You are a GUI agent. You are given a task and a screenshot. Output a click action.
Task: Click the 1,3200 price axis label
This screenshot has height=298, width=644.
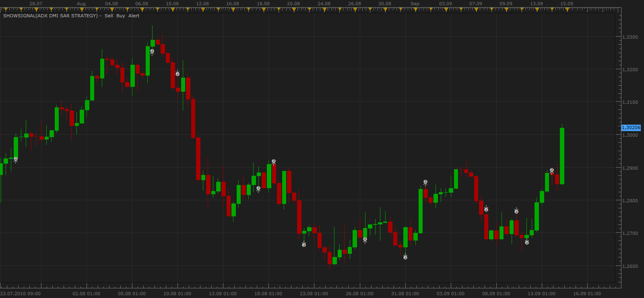coord(630,70)
